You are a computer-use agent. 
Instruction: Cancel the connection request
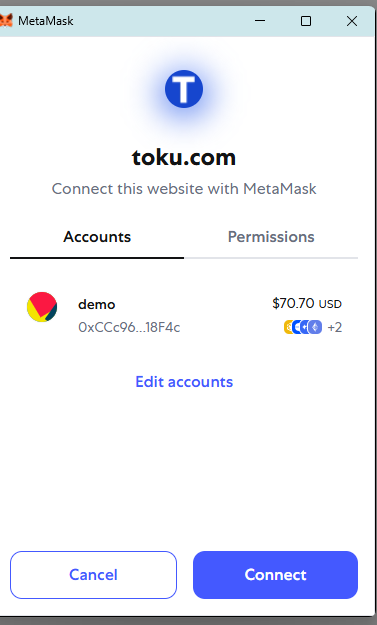(93, 575)
